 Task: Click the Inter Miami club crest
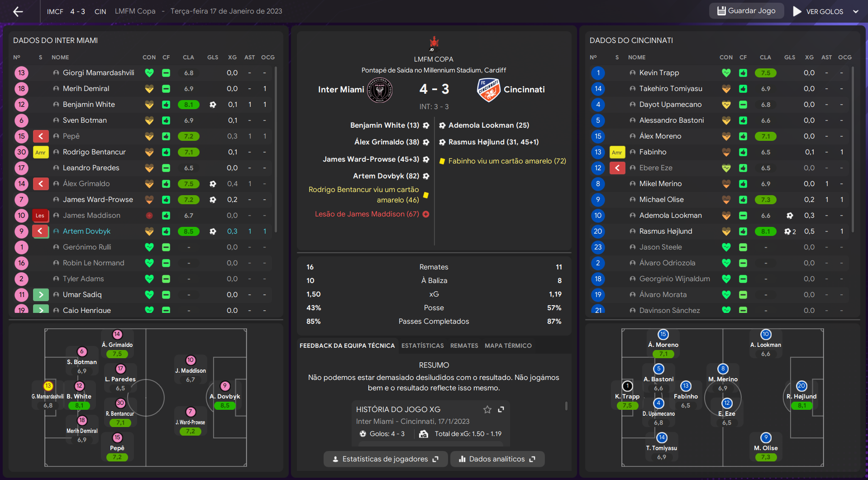tap(380, 90)
